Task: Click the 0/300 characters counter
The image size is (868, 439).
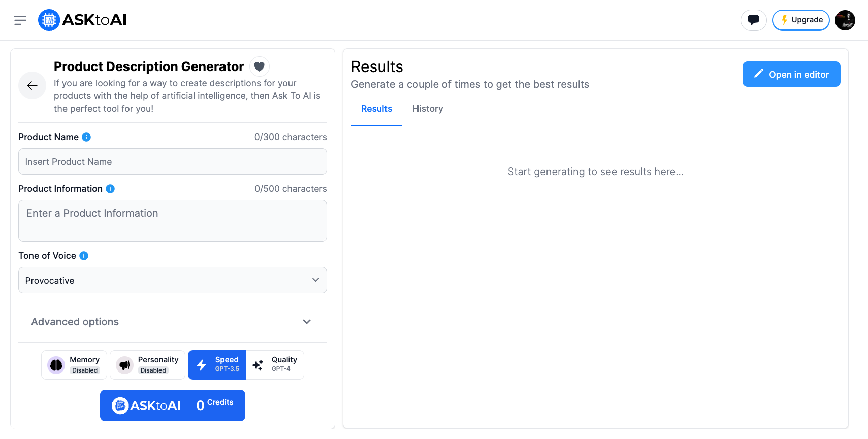Action: (291, 137)
